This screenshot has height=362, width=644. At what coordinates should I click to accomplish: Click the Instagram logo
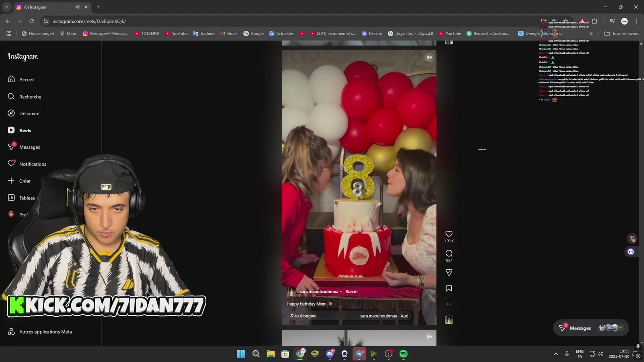(23, 57)
